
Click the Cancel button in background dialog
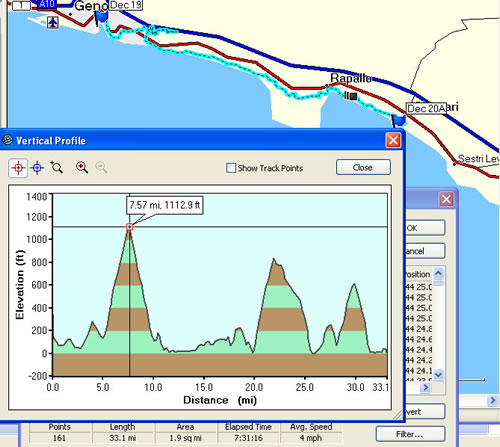(x=425, y=251)
